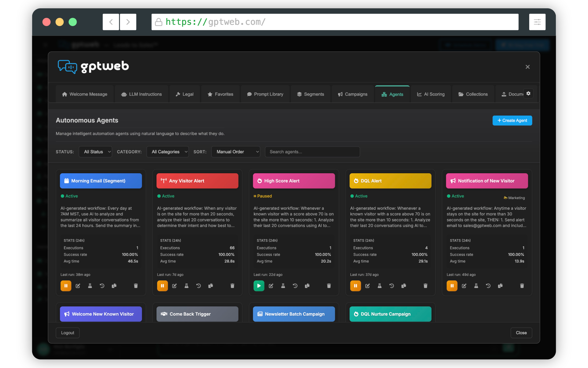The height and width of the screenshot is (368, 588).
Task: Duplicate the DQL Alert agent
Action: [x=404, y=286]
